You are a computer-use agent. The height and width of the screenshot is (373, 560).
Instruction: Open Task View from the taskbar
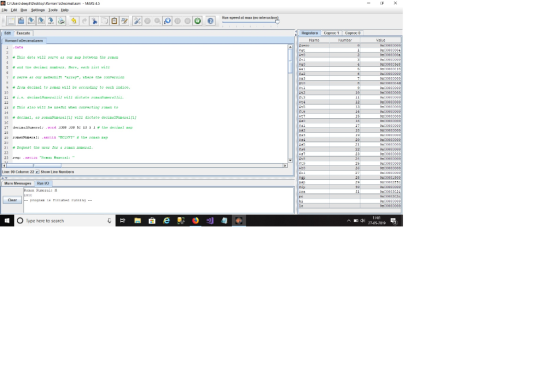click(122, 221)
